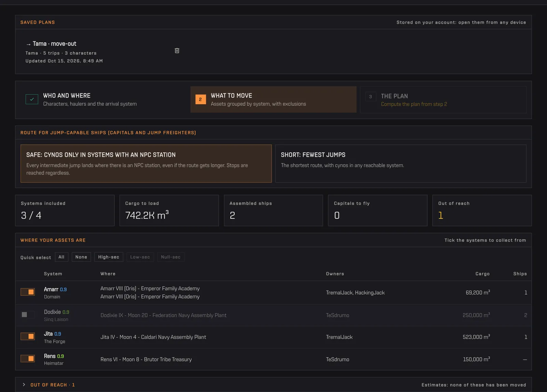
Task: Select the Short fewest jumps route
Action: 401,164
